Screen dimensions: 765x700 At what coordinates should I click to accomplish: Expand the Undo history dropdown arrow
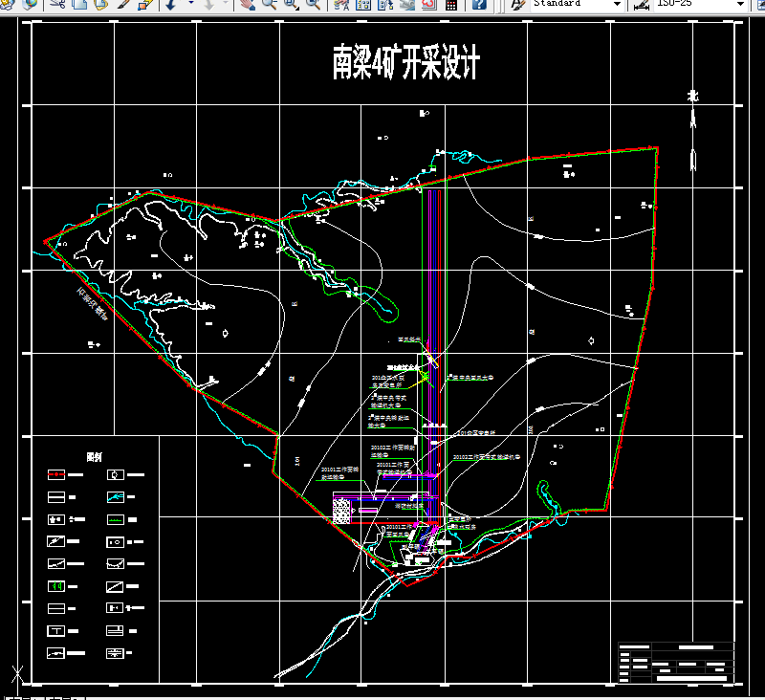(x=189, y=6)
